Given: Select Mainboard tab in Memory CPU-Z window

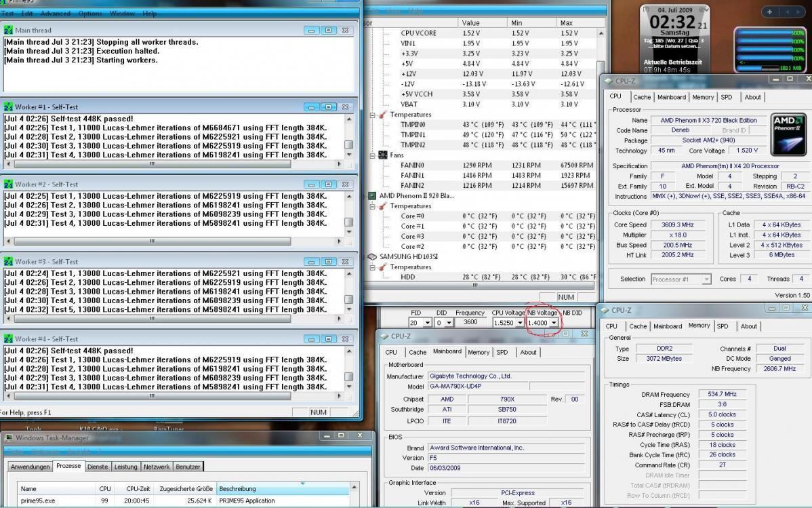Looking at the screenshot, I should click(x=668, y=326).
